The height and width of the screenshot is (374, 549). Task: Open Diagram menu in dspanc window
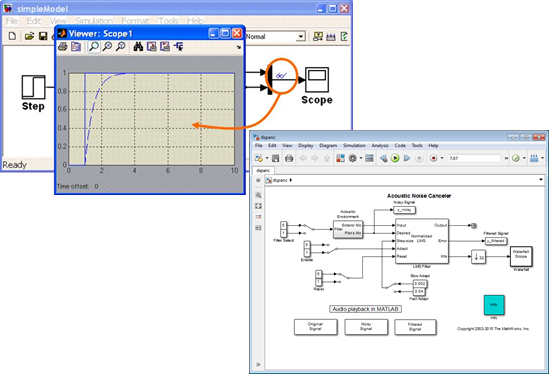328,146
